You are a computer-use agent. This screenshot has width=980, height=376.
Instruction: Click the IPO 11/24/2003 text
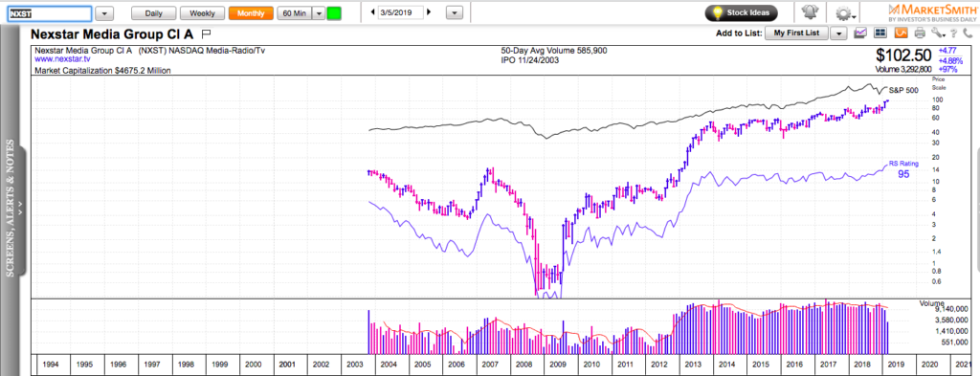point(530,60)
